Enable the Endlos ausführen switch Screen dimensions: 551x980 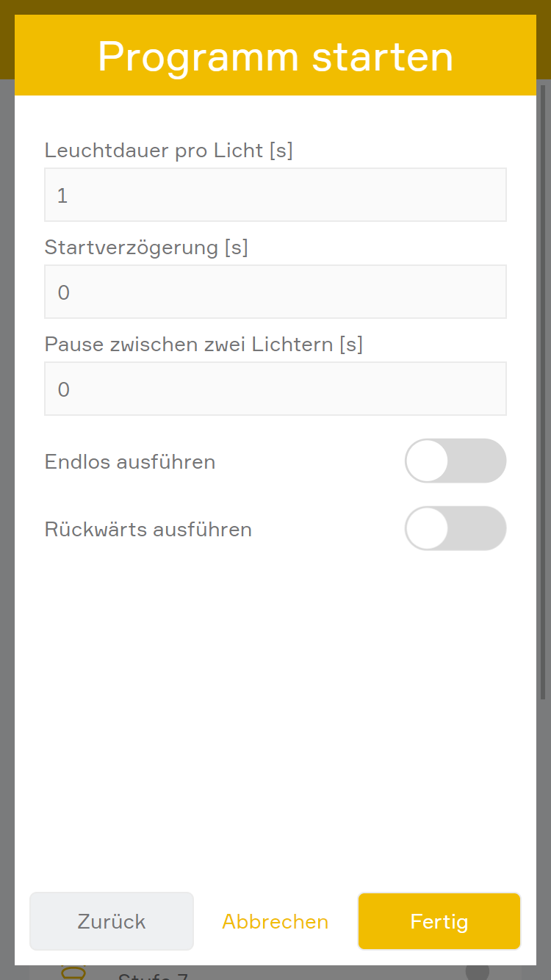[x=455, y=461]
